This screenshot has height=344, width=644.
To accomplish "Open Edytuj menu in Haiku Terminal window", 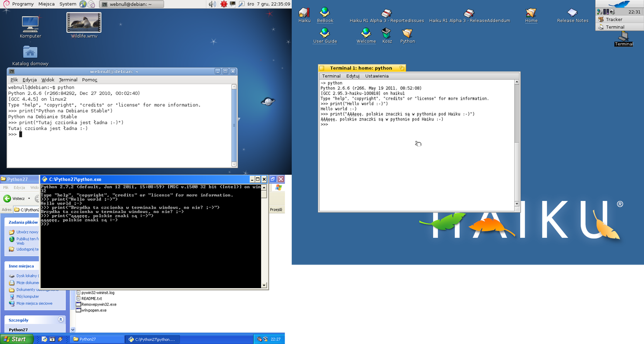I will (353, 76).
